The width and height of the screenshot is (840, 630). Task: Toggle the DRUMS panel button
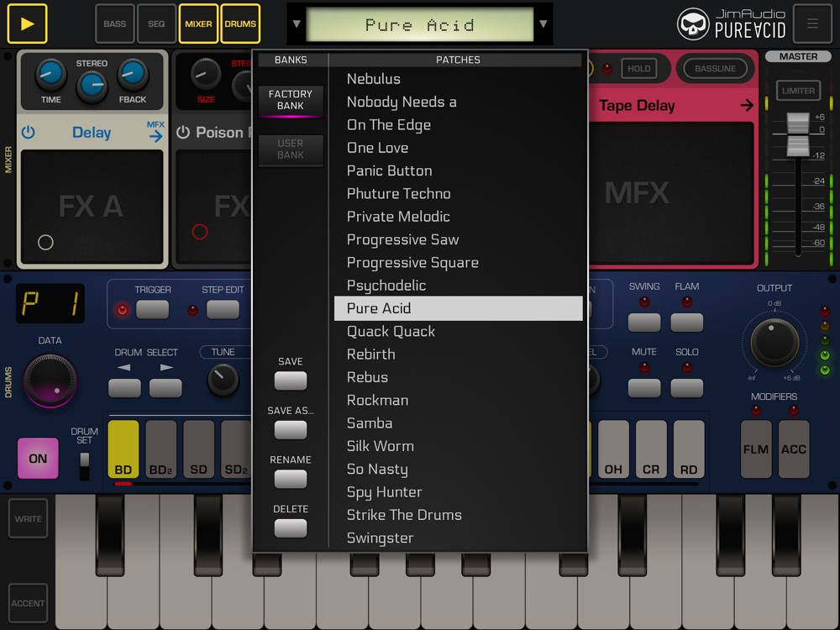(240, 24)
